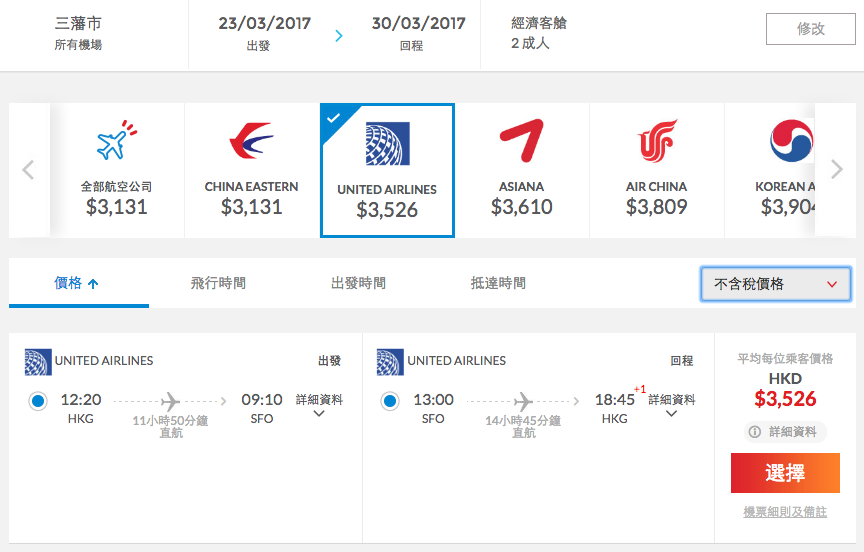Click outbound arrival time 09:10
The height and width of the screenshot is (552, 864).
coord(262,399)
